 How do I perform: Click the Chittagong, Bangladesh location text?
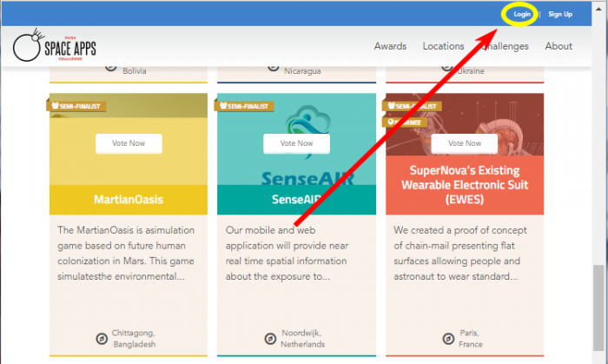click(134, 339)
